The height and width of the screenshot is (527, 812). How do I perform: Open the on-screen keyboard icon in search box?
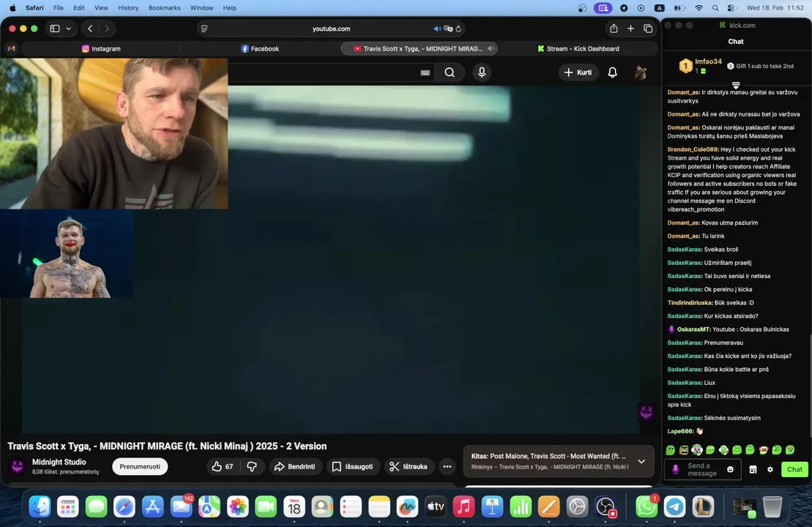(x=425, y=73)
